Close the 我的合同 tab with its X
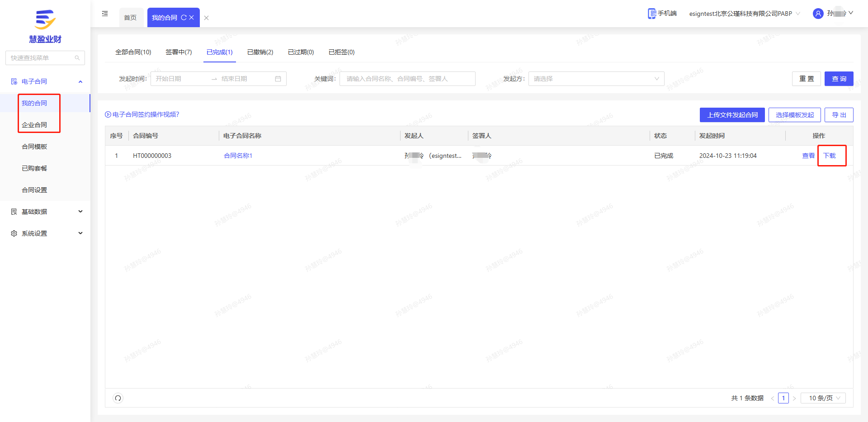The height and width of the screenshot is (422, 868). 192,18
